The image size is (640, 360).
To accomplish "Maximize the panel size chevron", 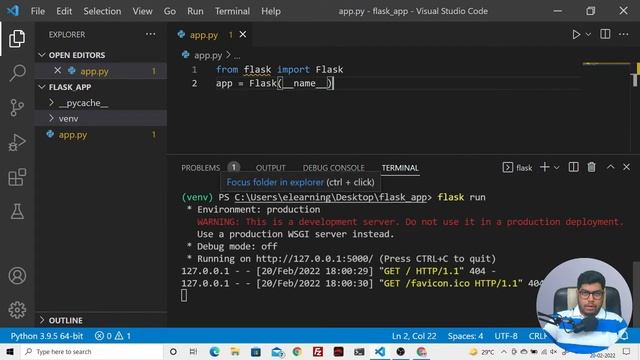I will [610, 167].
